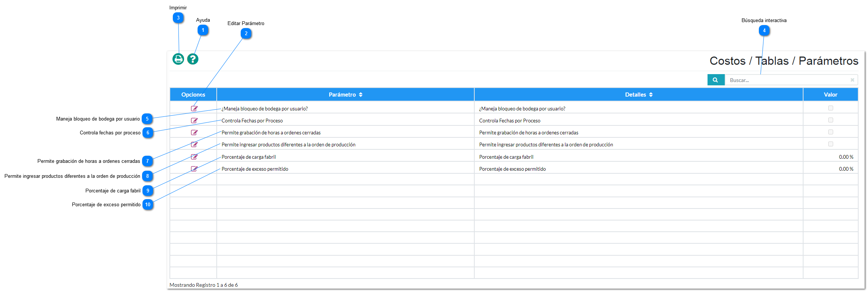
Task: Clear the Buscar search field with x
Action: (x=852, y=80)
